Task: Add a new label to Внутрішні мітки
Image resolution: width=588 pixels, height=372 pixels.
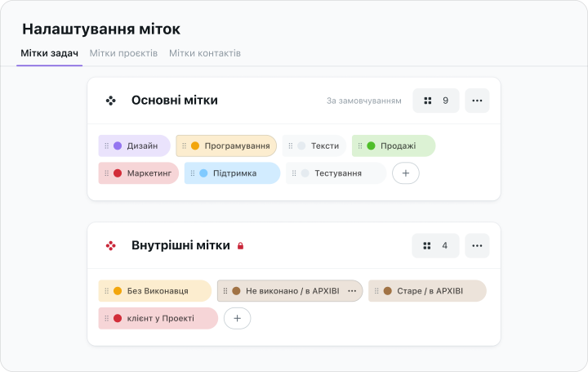Action: coord(238,318)
